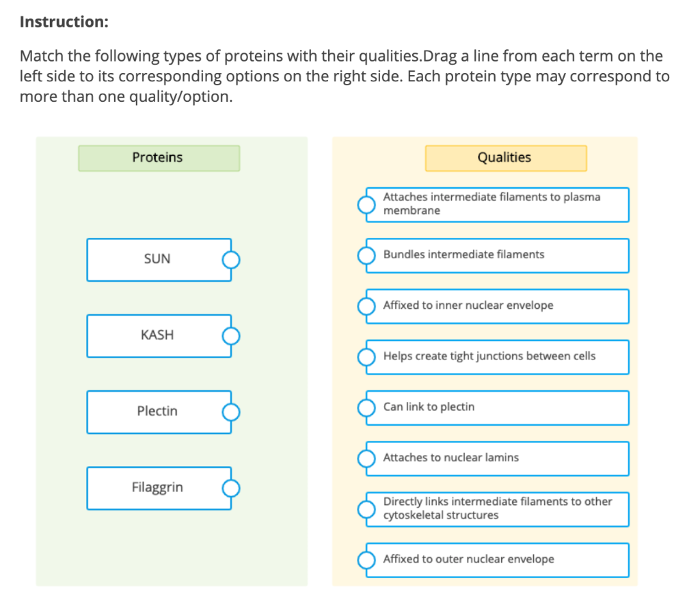Click the Proteins header label

pos(158,157)
